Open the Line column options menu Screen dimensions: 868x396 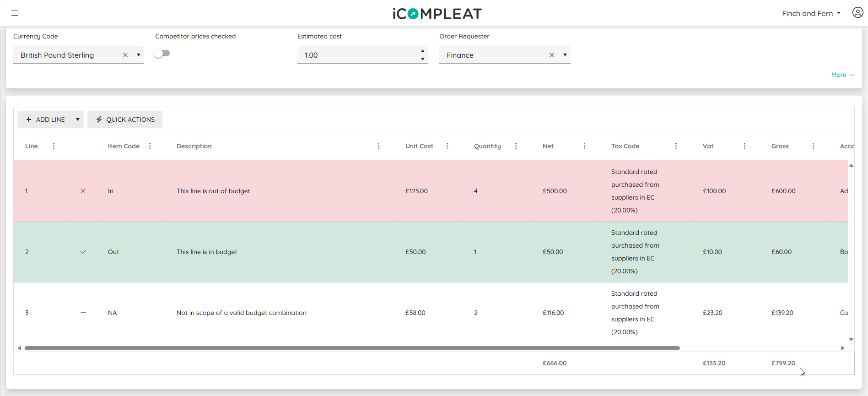click(54, 146)
